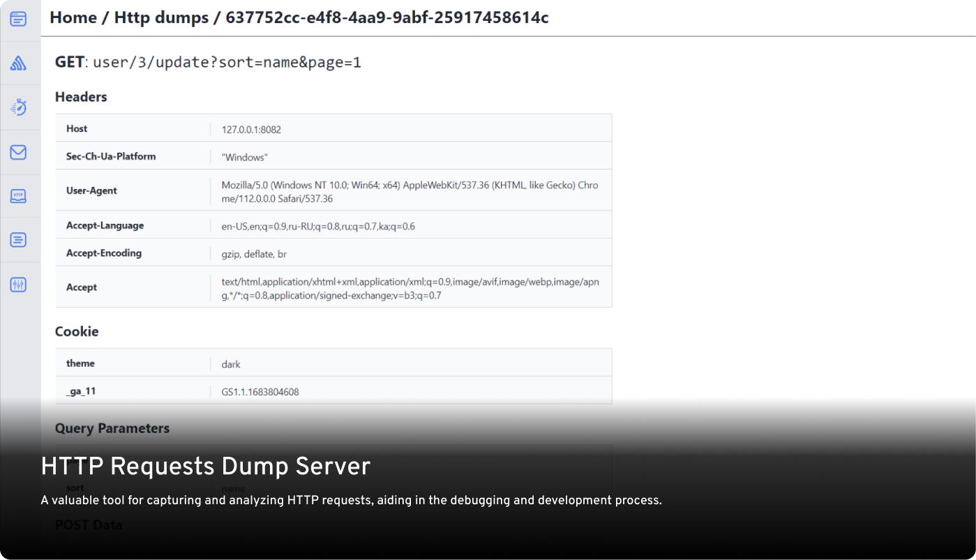The height and width of the screenshot is (560, 976).
Task: Collapse the Cookie section heading
Action: pyautogui.click(x=77, y=331)
